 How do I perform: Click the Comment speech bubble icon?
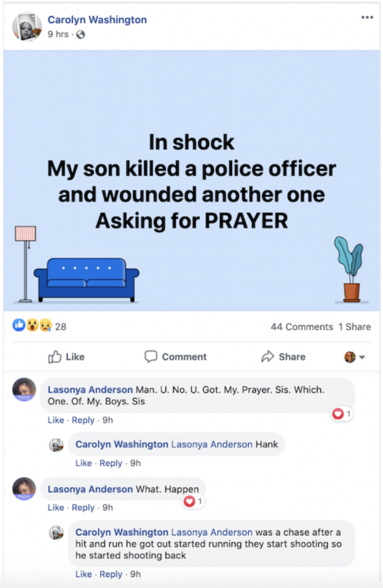[150, 357]
